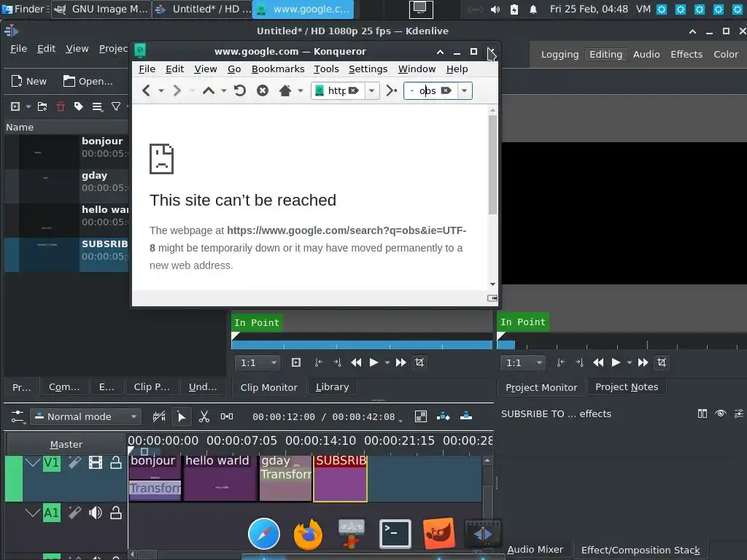747x560 pixels.
Task: Lock the A1 audio track
Action: 116,513
